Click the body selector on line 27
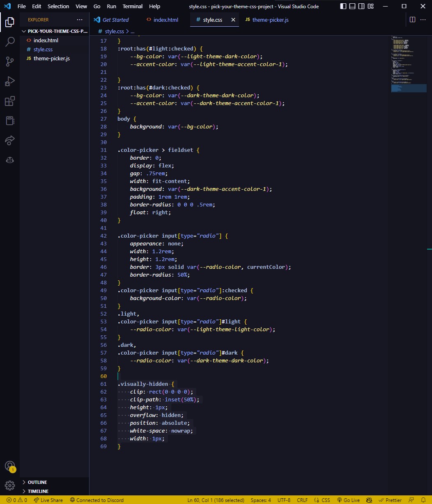The image size is (432, 504). pos(124,119)
